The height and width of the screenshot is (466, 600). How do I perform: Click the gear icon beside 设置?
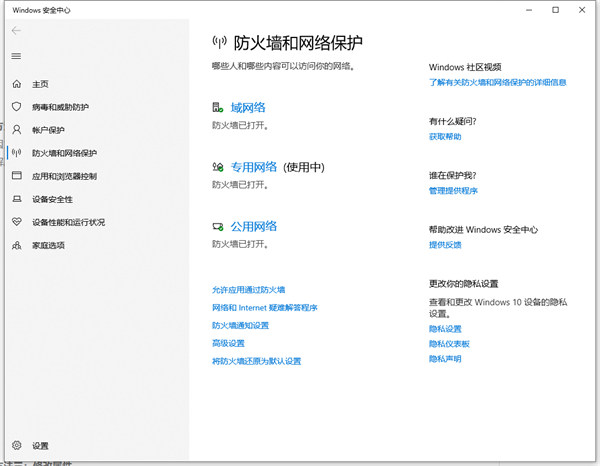coord(16,445)
